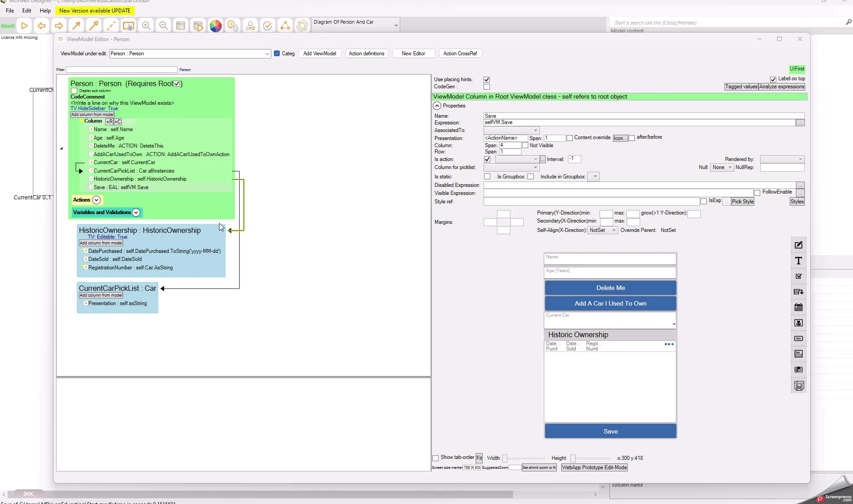Click the play arrow icon in toolbar

pyautogui.click(x=25, y=26)
